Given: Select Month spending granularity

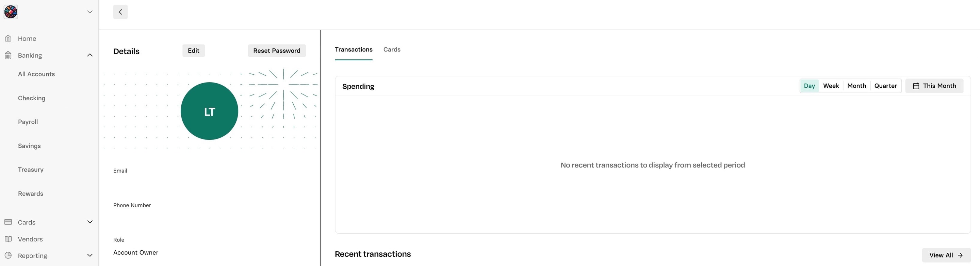Looking at the screenshot, I should point(856,86).
